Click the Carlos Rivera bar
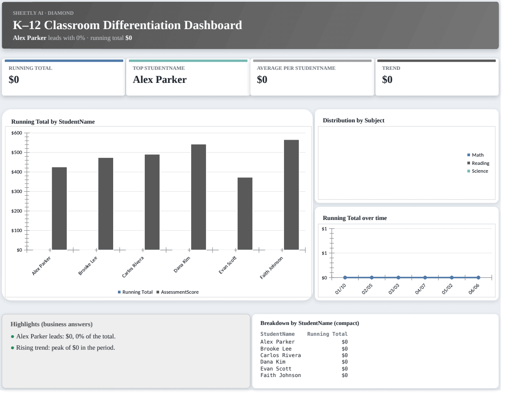The image size is (532, 400). tap(152, 202)
